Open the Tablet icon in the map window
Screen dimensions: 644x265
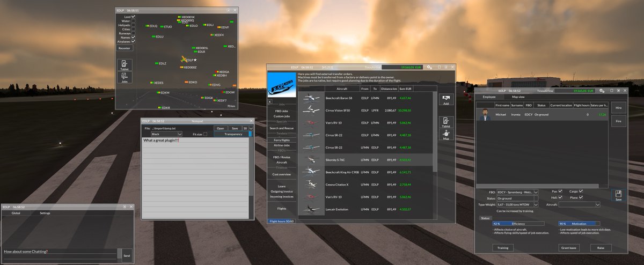[125, 64]
